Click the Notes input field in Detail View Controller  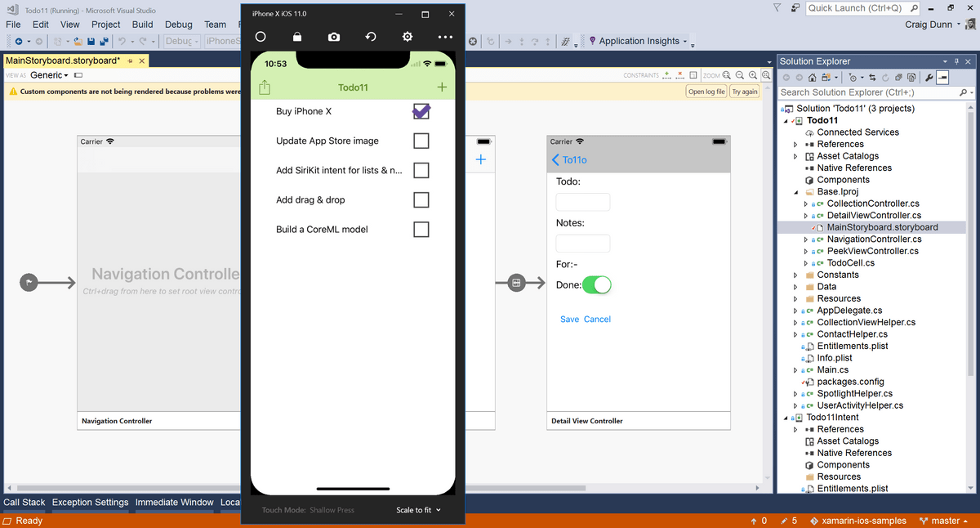click(x=582, y=243)
